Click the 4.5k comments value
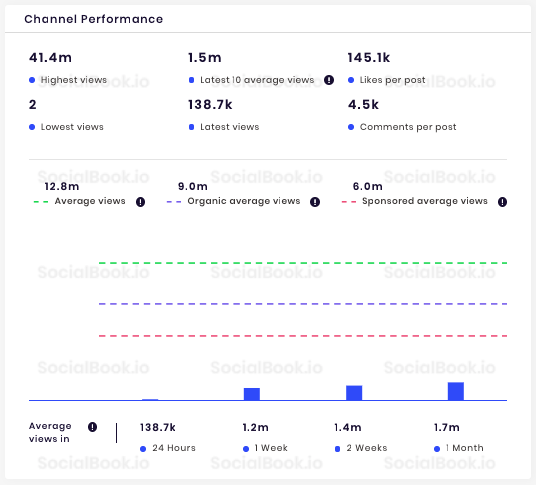The image size is (536, 485). [363, 105]
